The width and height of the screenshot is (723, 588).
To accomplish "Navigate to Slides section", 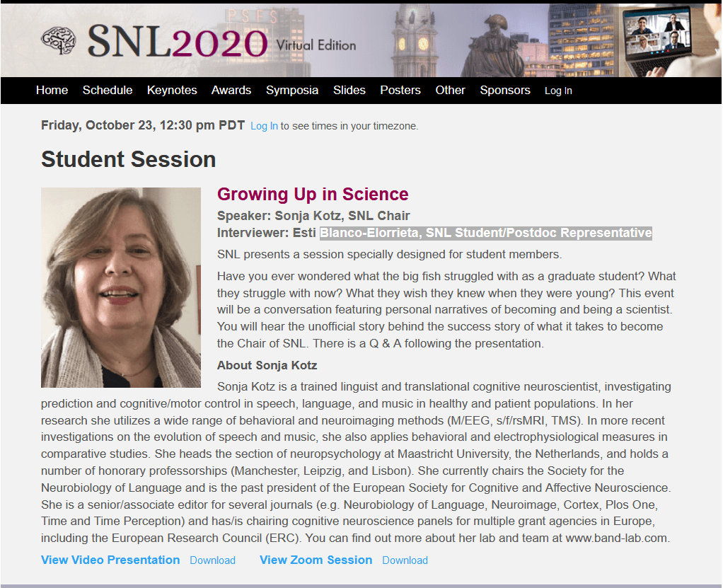I will click(349, 91).
